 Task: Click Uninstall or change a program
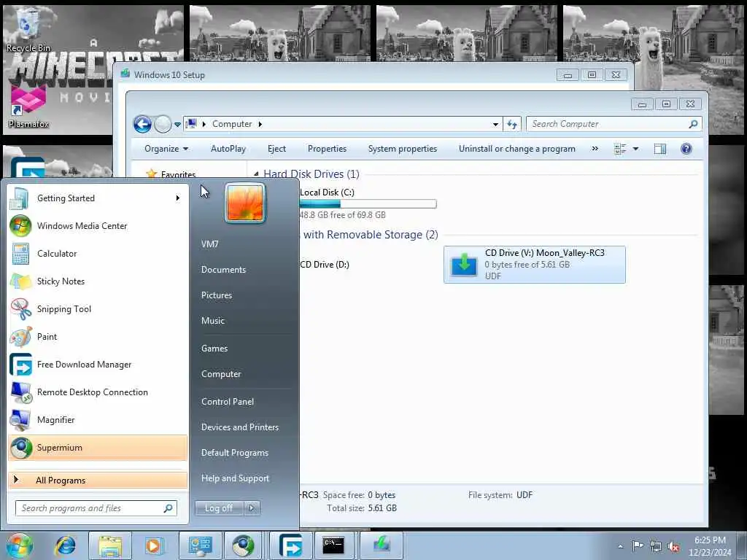click(517, 149)
